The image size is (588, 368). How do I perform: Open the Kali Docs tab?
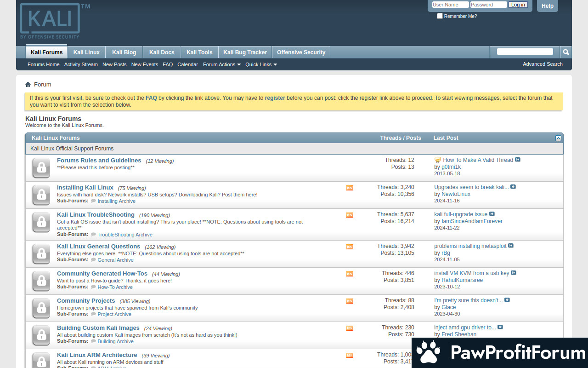[x=162, y=52]
